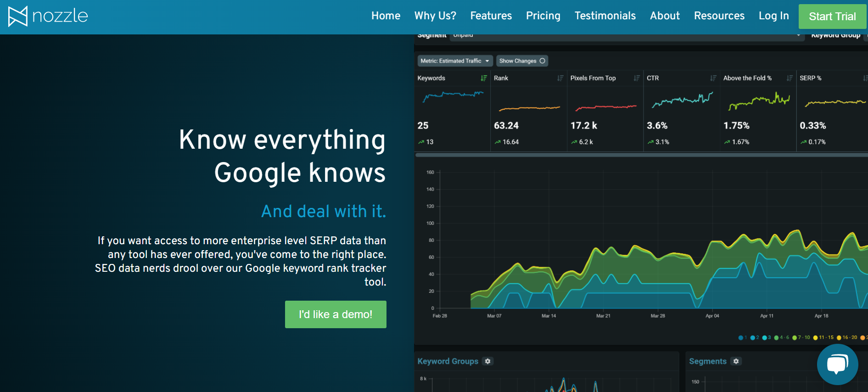Toggle rank 11-15 legend series

point(823,337)
